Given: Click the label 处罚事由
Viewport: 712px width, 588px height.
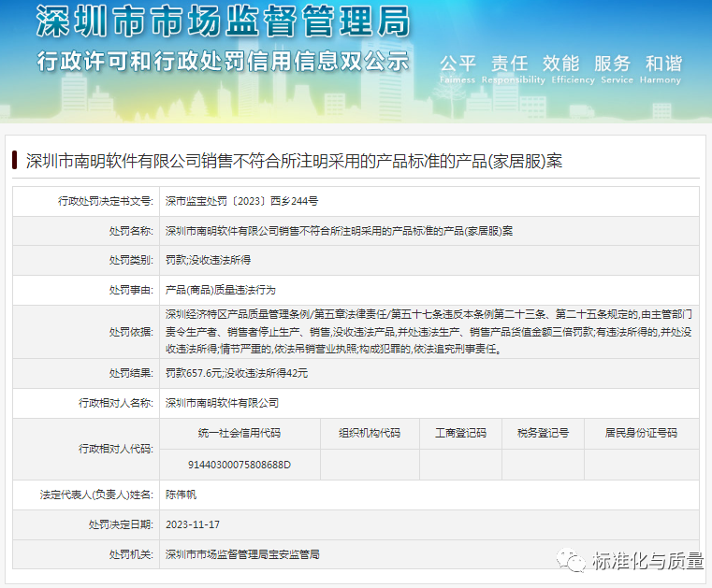Looking at the screenshot, I should [x=131, y=290].
